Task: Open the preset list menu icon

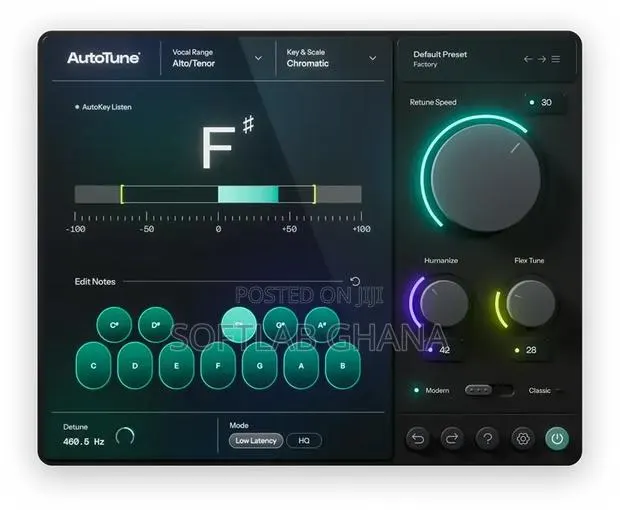Action: tap(556, 59)
